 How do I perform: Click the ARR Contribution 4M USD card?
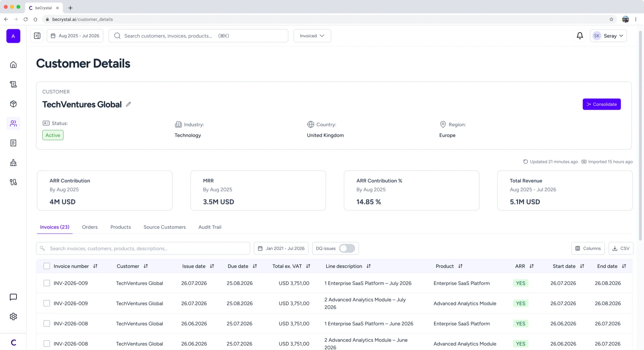[105, 191]
